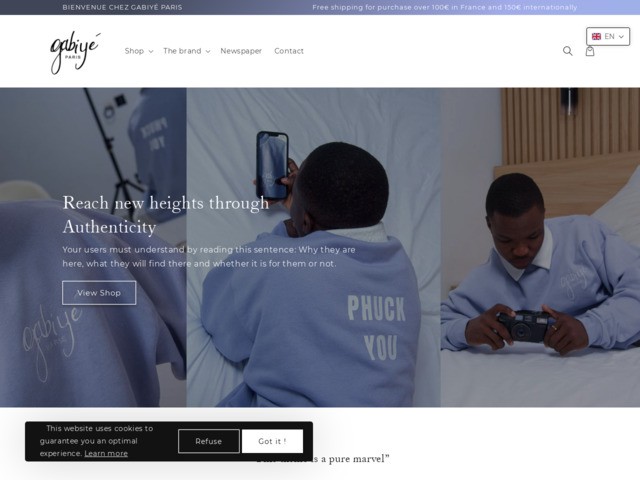
Task: Expand the EN language selector
Action: [608, 36]
